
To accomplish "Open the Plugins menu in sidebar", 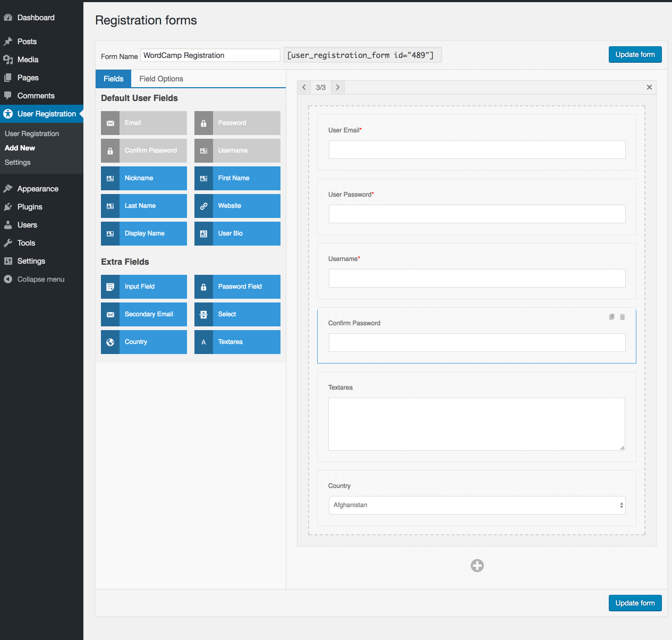I will point(30,207).
